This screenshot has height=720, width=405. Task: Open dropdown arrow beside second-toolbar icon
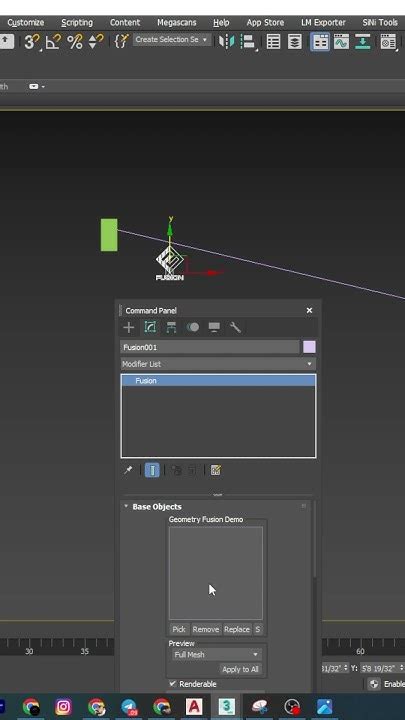coord(43,86)
